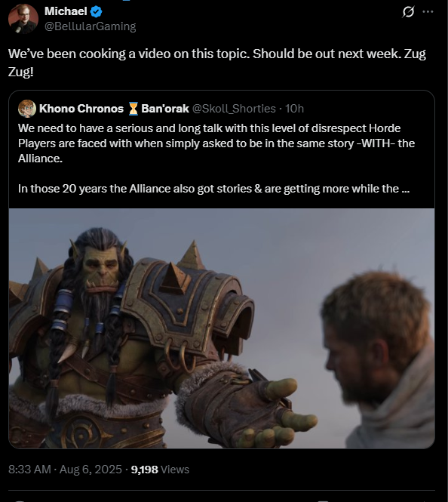Open Khono Chronos quoted avatar icon

(27, 109)
